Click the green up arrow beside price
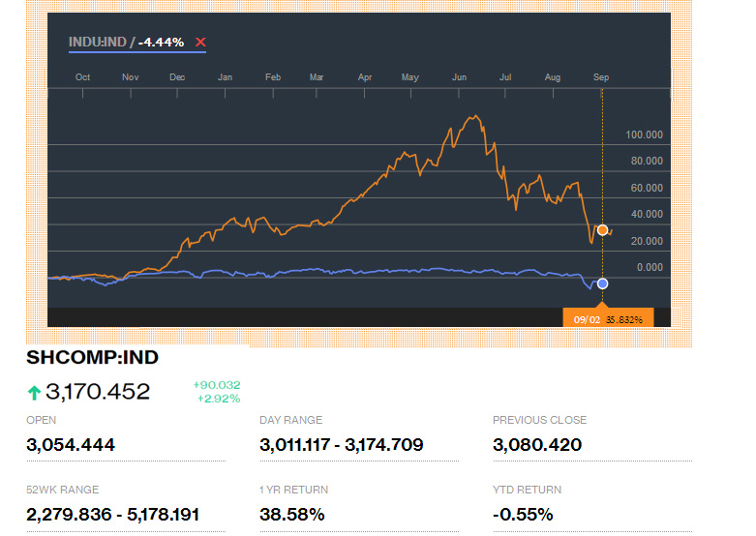Image resolution: width=756 pixels, height=536 pixels. [34, 392]
